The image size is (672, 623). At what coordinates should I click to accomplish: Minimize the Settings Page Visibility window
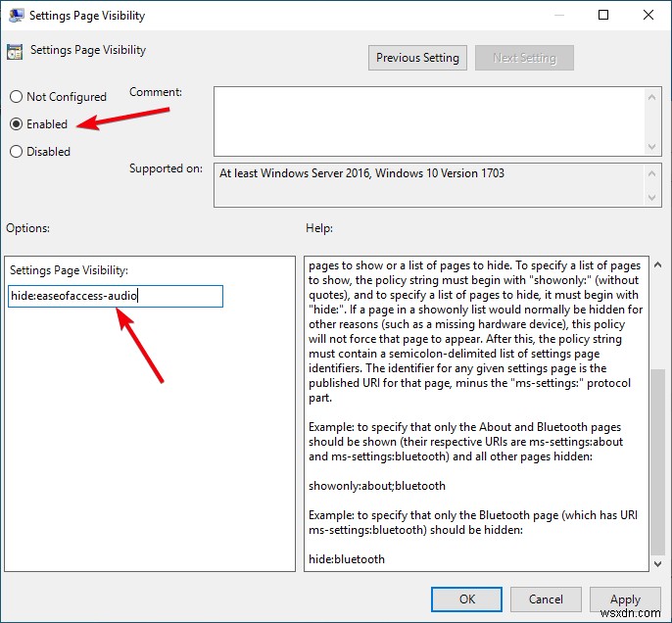[558, 15]
